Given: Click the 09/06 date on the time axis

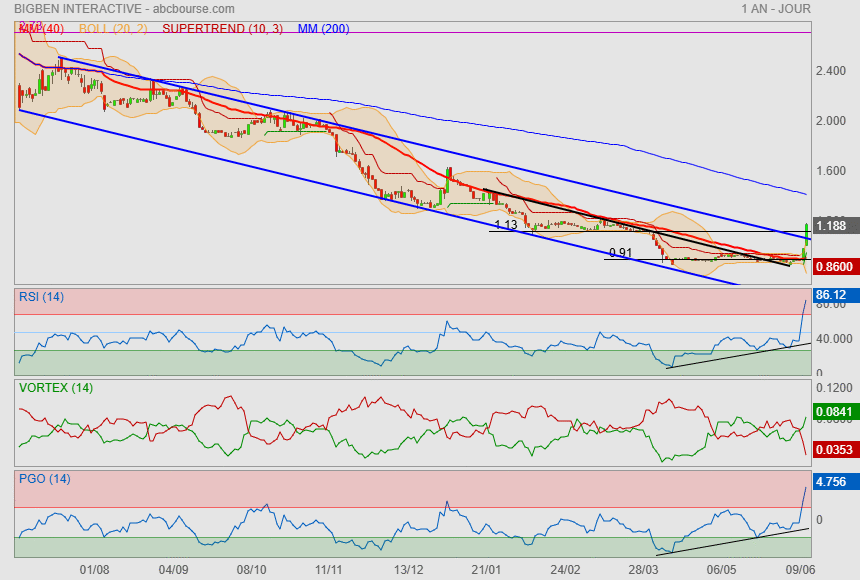Looking at the screenshot, I should [797, 568].
